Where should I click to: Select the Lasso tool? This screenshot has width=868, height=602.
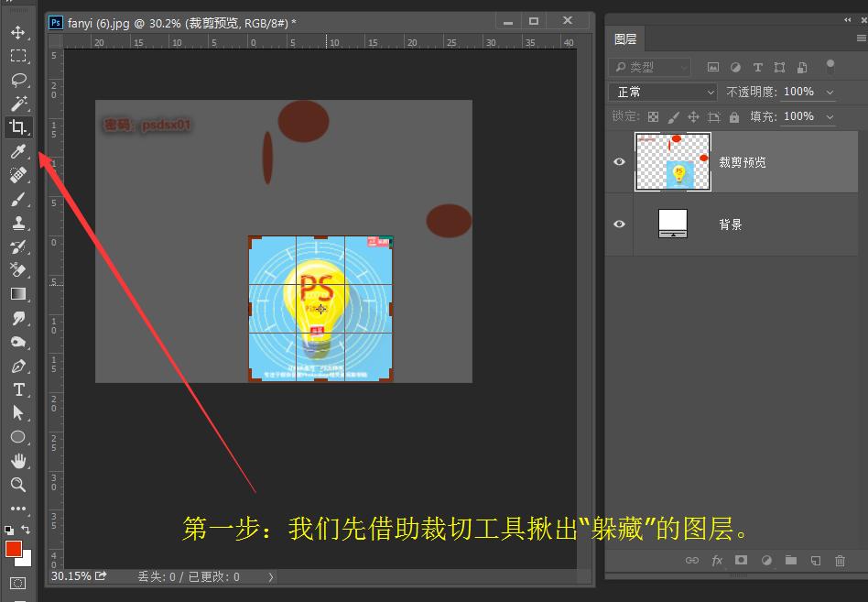[19, 80]
